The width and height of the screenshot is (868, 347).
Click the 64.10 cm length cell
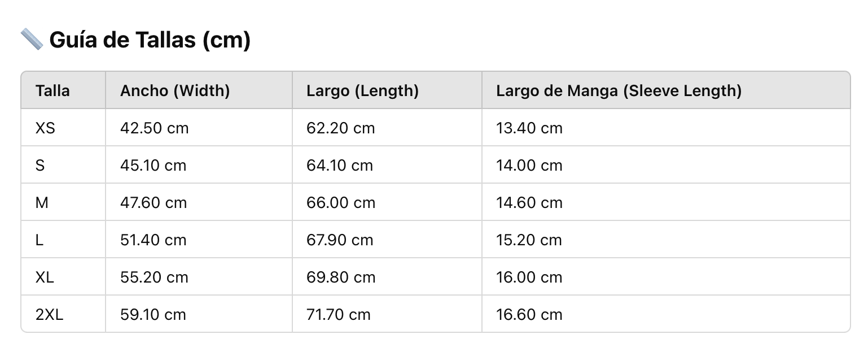[x=340, y=166]
